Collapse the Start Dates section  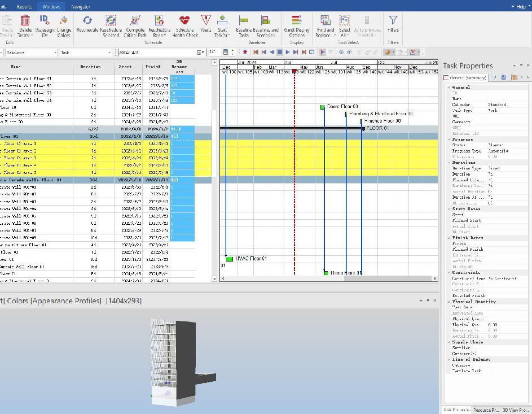coord(449,209)
